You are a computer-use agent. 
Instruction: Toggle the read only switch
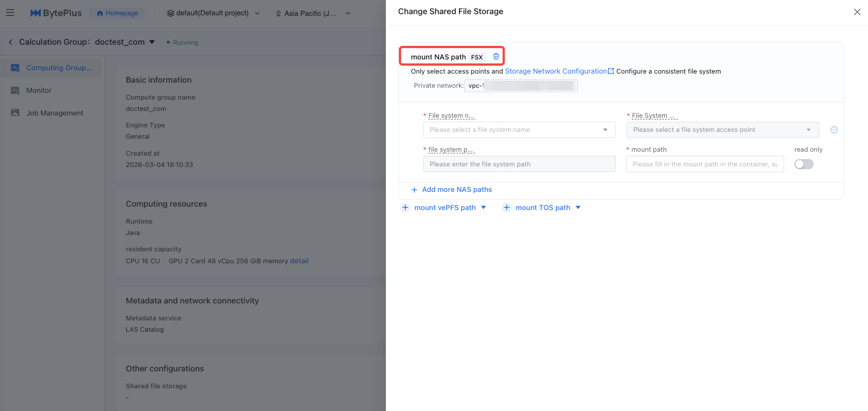pyautogui.click(x=803, y=164)
